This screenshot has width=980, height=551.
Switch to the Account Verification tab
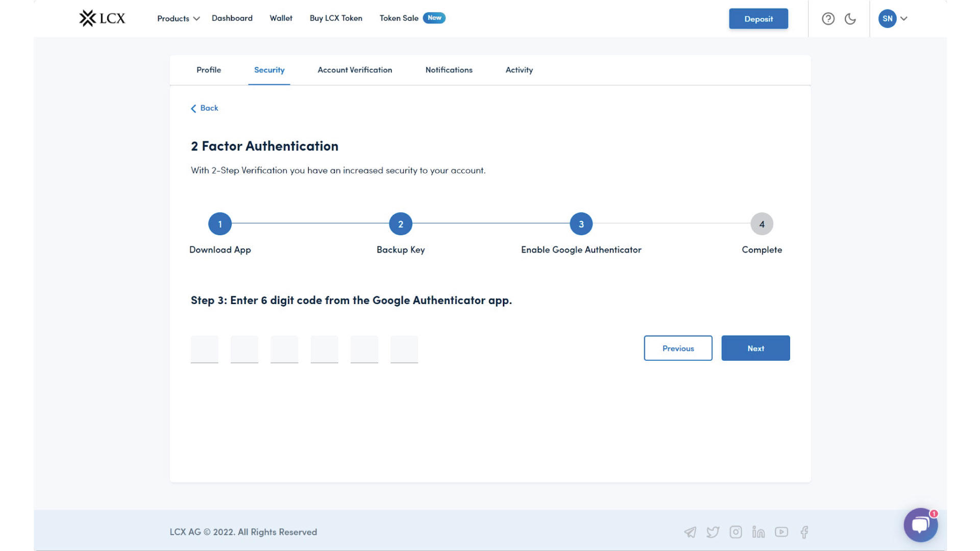click(355, 70)
